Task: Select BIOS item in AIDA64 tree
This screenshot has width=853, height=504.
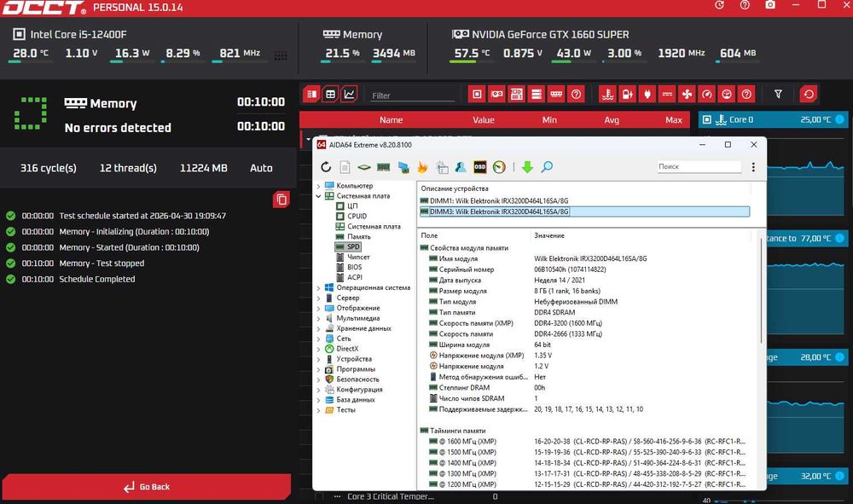Action: tap(354, 268)
